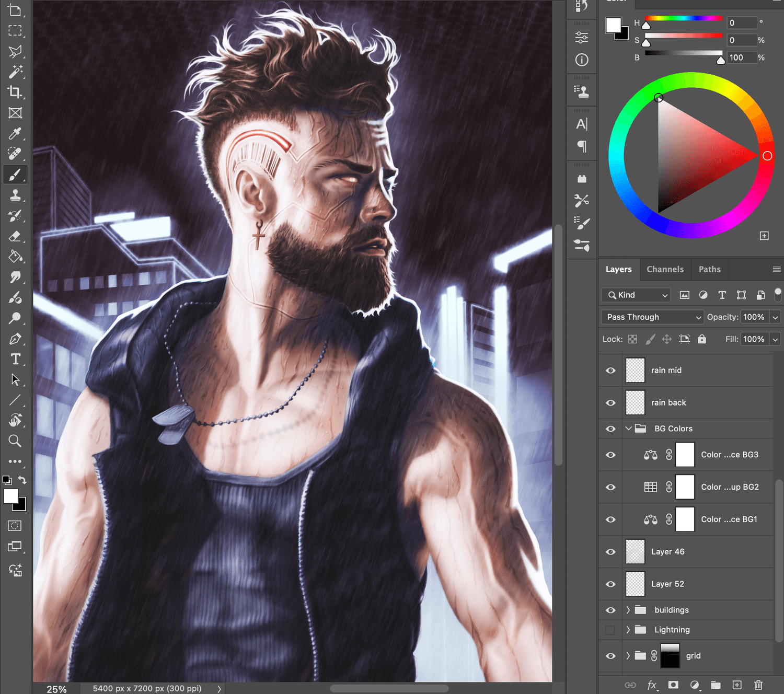This screenshot has width=784, height=694.
Task: Hide the rain mid layer
Action: click(610, 371)
